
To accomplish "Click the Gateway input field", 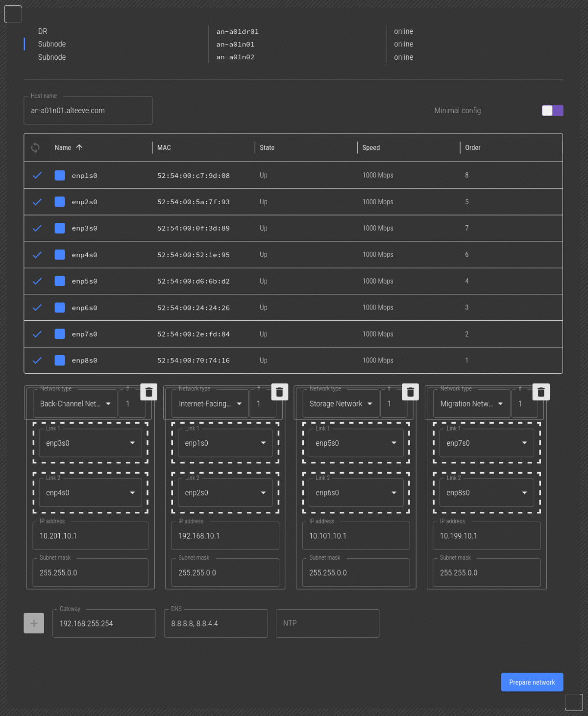I will (x=104, y=623).
